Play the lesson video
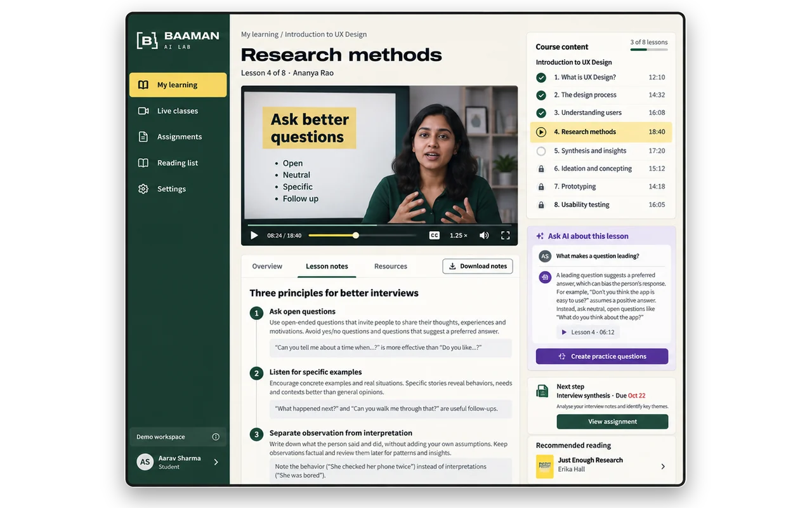 tap(254, 236)
